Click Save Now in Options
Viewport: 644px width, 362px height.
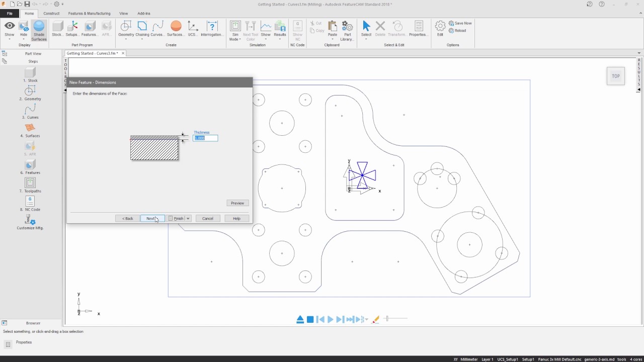click(460, 23)
